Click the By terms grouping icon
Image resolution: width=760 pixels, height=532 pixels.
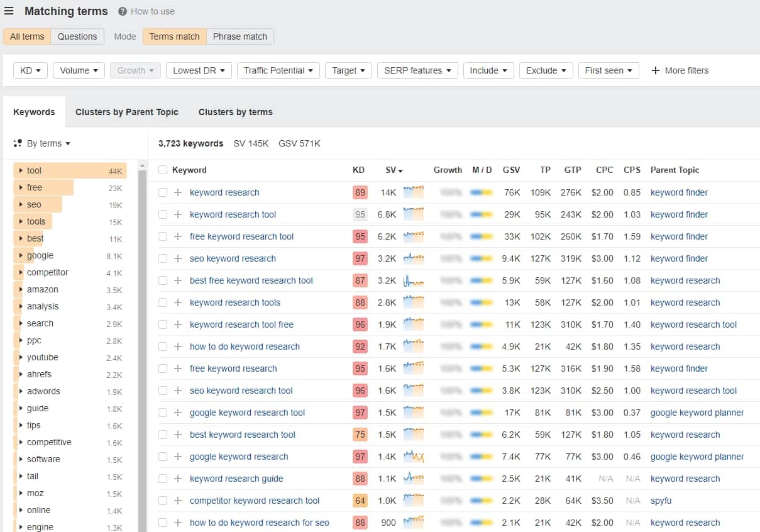18,143
